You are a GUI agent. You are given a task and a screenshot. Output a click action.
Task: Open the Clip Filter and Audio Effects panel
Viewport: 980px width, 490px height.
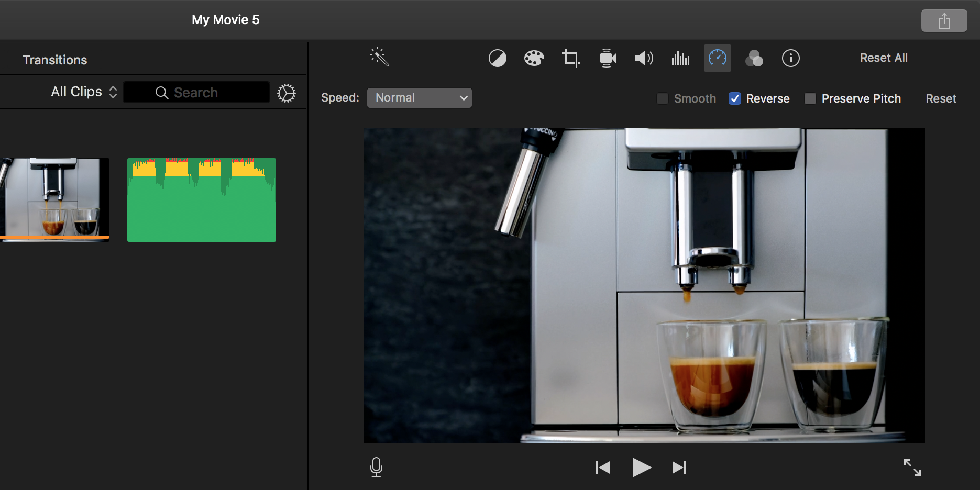754,58
